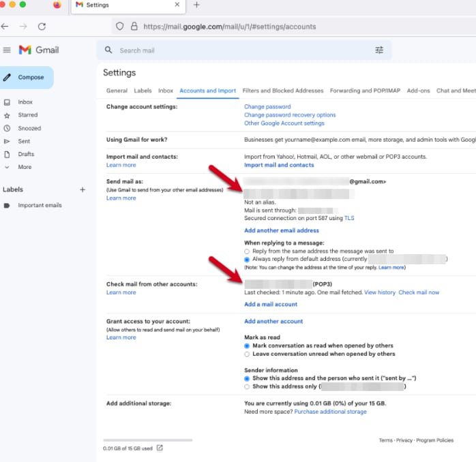Viewport: 476px width, 462px height.
Task: Open Other Google Account settings link
Action: pos(284,123)
